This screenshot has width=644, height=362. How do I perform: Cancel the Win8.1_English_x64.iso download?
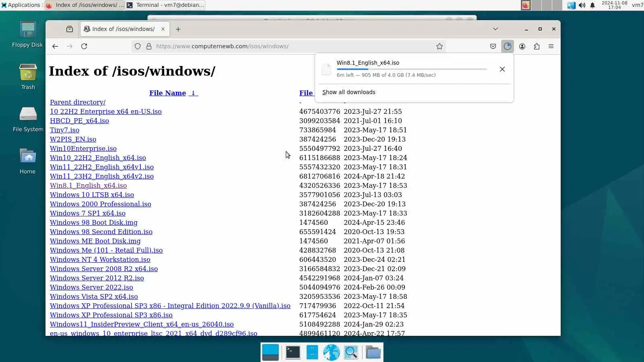502,69
